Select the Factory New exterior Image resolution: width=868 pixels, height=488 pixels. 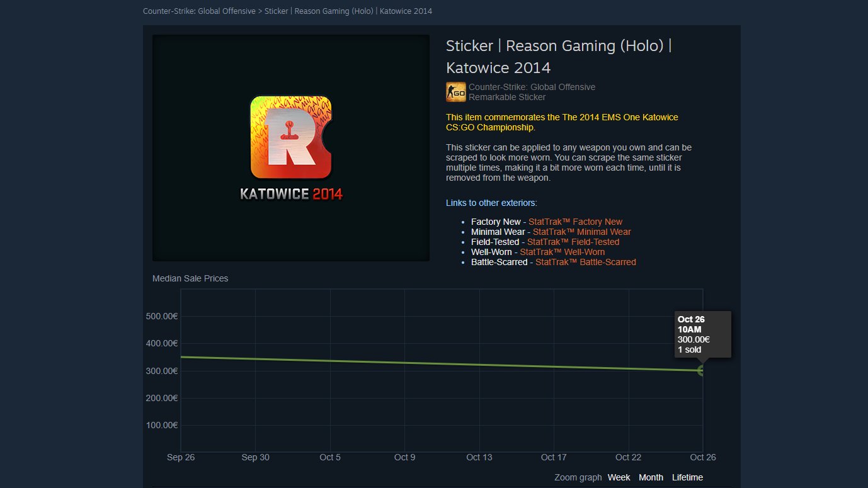(496, 222)
